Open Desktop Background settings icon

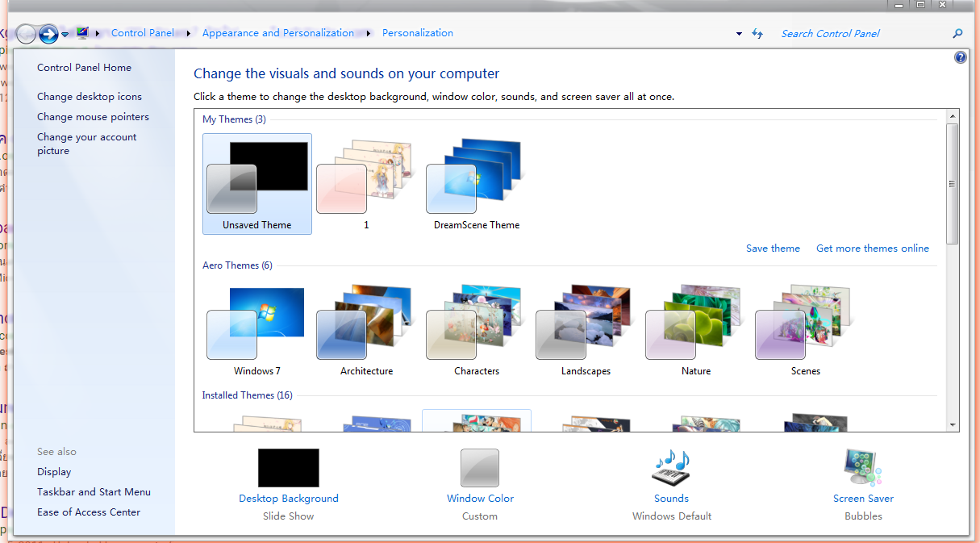[x=289, y=468]
